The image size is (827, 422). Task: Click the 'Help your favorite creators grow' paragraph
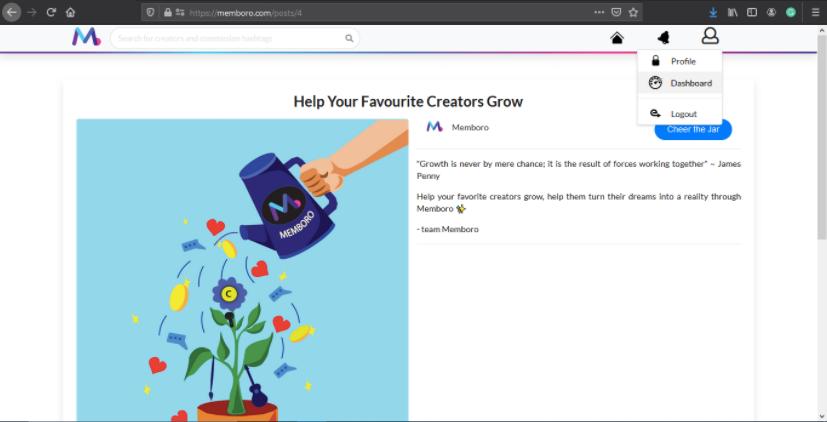coord(579,203)
